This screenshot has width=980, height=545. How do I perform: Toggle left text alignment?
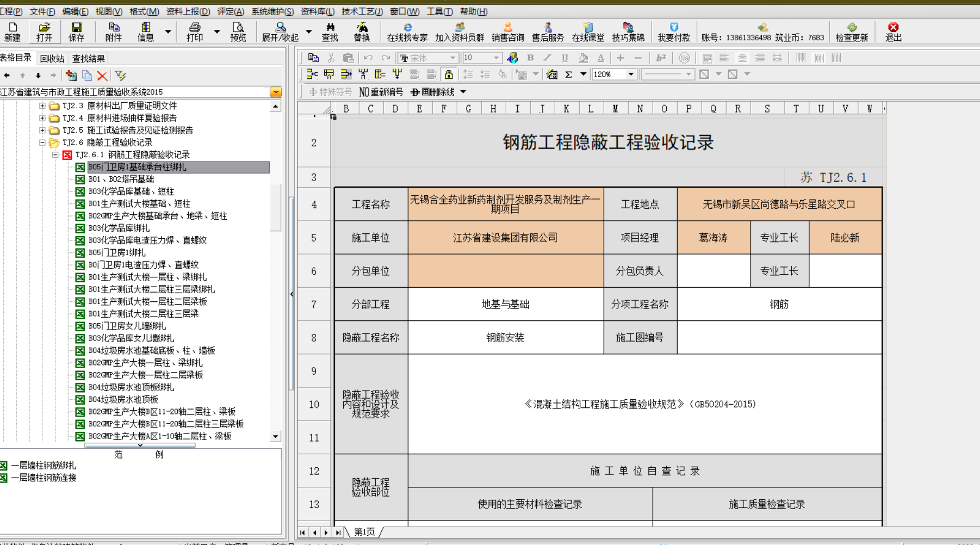[x=724, y=58]
